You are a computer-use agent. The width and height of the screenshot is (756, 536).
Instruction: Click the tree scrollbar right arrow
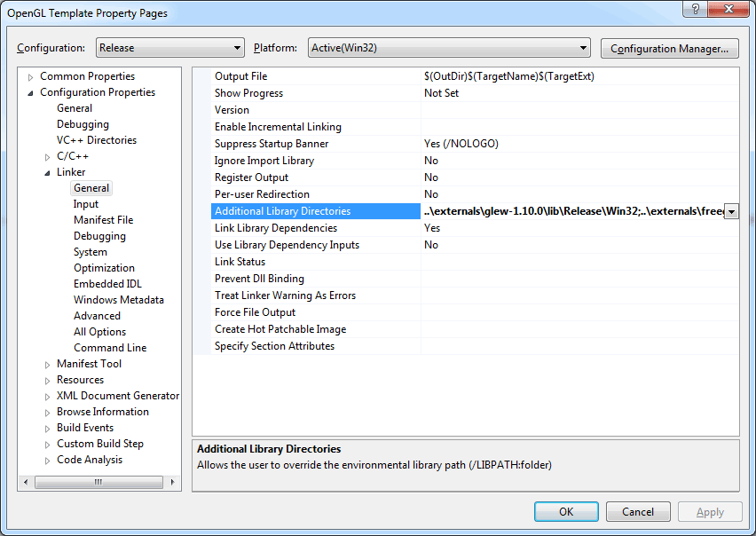click(173, 482)
